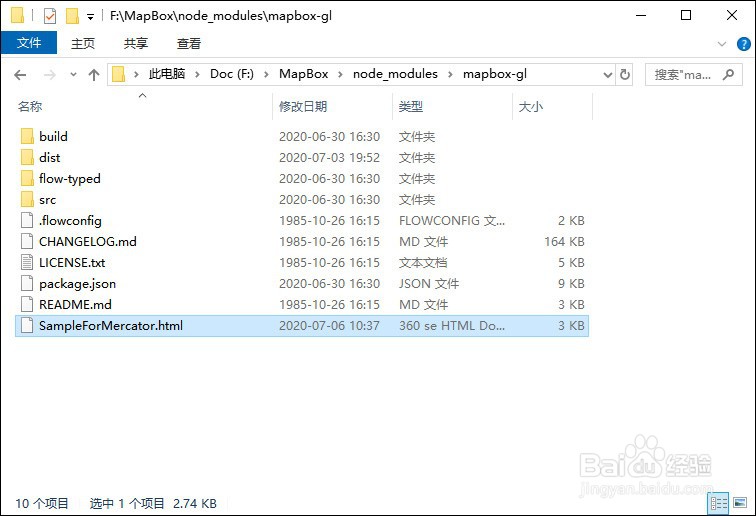Click node_modules in the breadcrumb path
The width and height of the screenshot is (756, 516).
click(x=395, y=74)
